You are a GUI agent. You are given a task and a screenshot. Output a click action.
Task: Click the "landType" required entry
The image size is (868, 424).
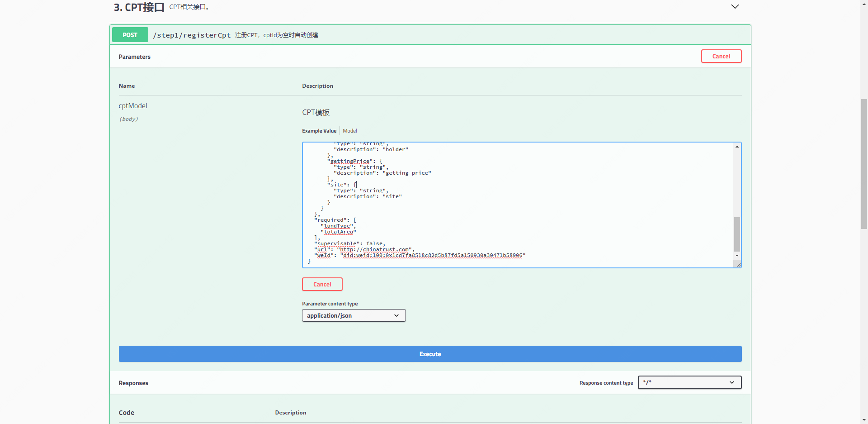337,226
